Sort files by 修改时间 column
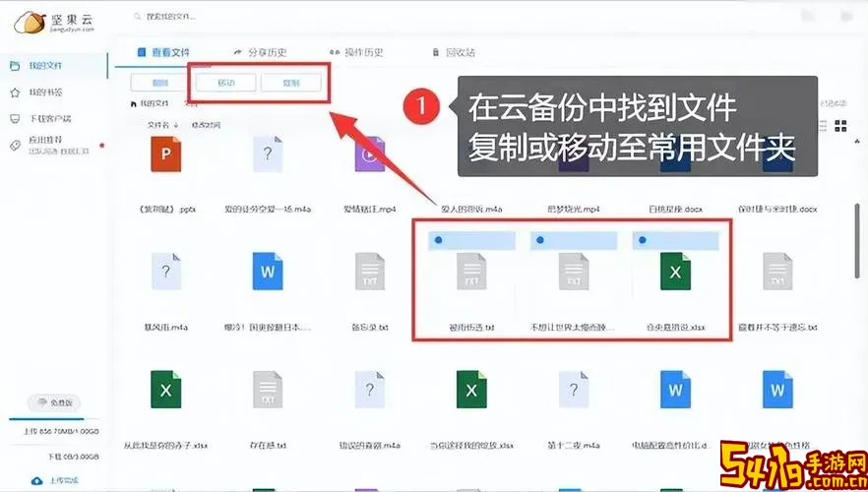The image size is (868, 492). pyautogui.click(x=206, y=125)
